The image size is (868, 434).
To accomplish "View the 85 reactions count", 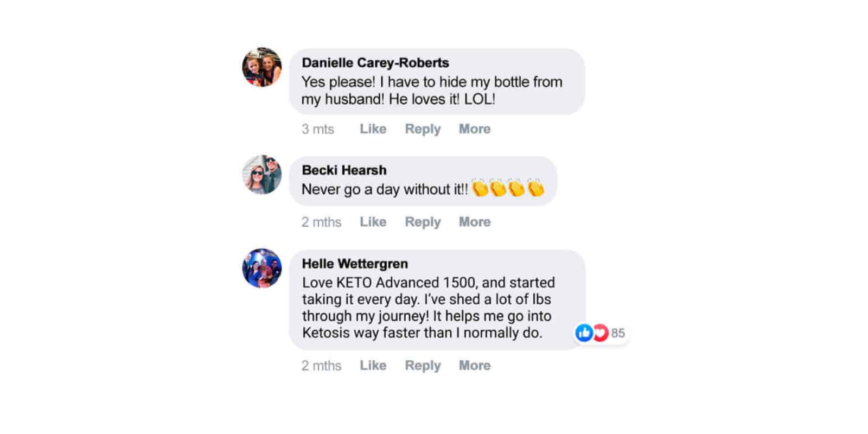I will [x=618, y=333].
